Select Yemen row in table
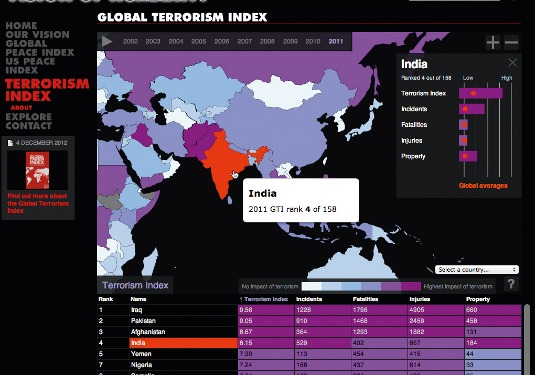This screenshot has height=375, width=535. click(309, 354)
